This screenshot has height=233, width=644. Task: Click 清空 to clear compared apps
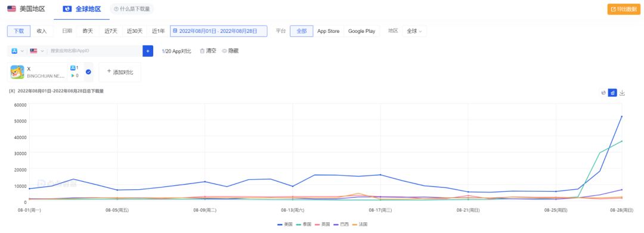click(208, 51)
